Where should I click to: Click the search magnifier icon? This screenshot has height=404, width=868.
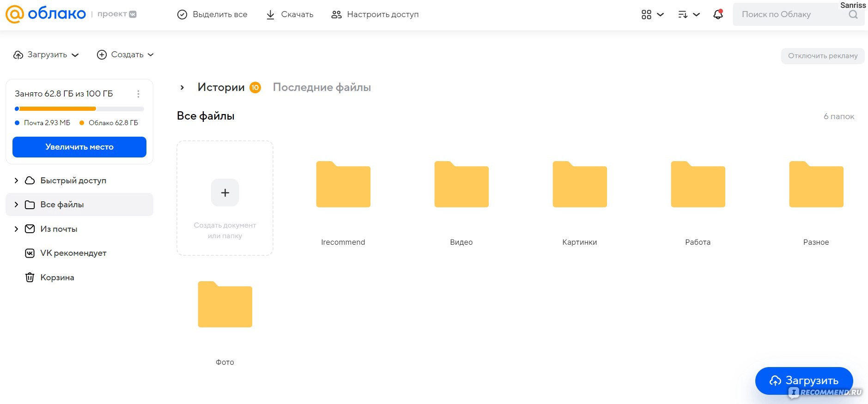853,14
